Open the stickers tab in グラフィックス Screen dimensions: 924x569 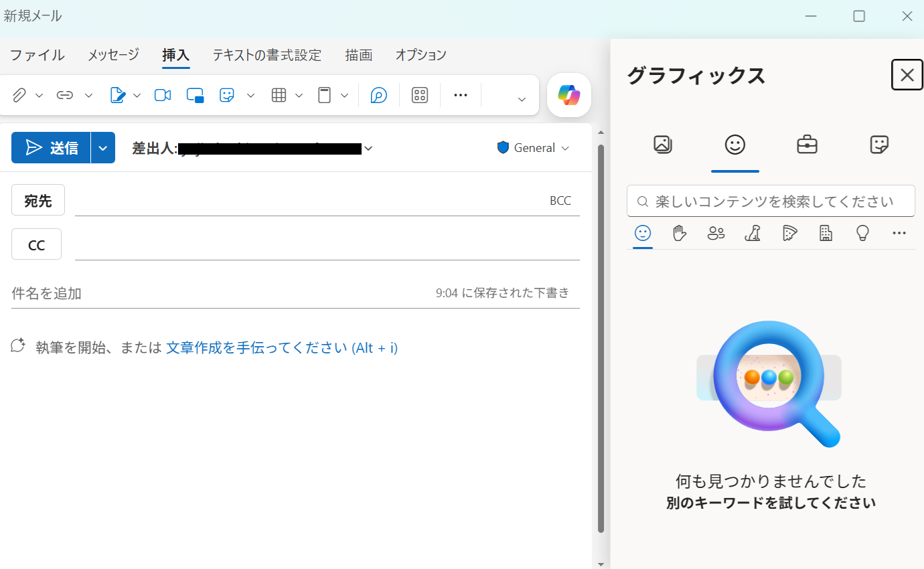[x=879, y=144]
